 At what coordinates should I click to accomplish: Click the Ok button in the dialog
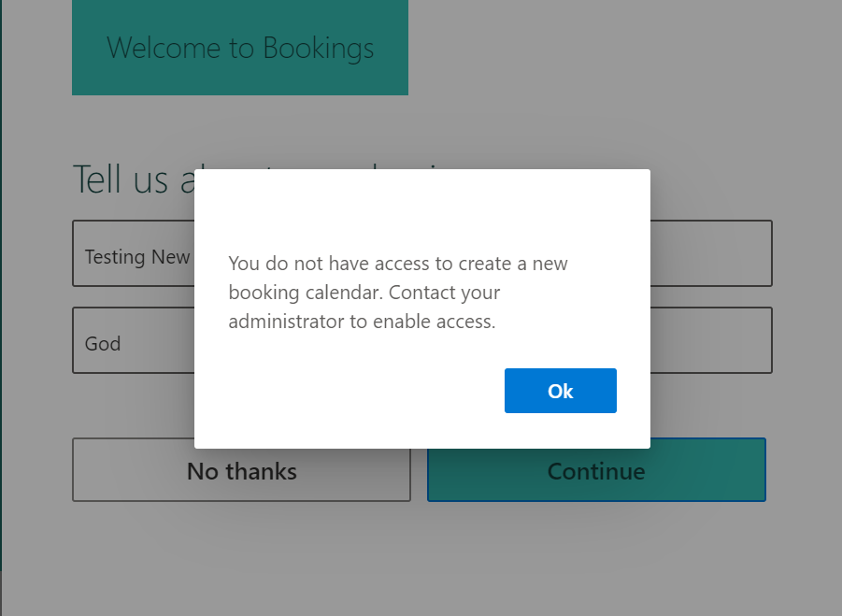[560, 391]
